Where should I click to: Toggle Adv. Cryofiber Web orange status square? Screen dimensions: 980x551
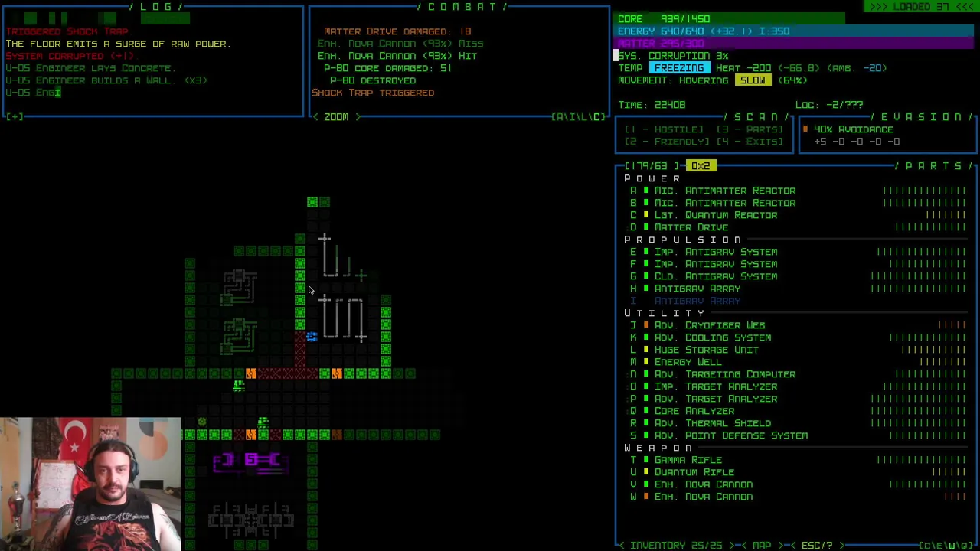(x=646, y=325)
